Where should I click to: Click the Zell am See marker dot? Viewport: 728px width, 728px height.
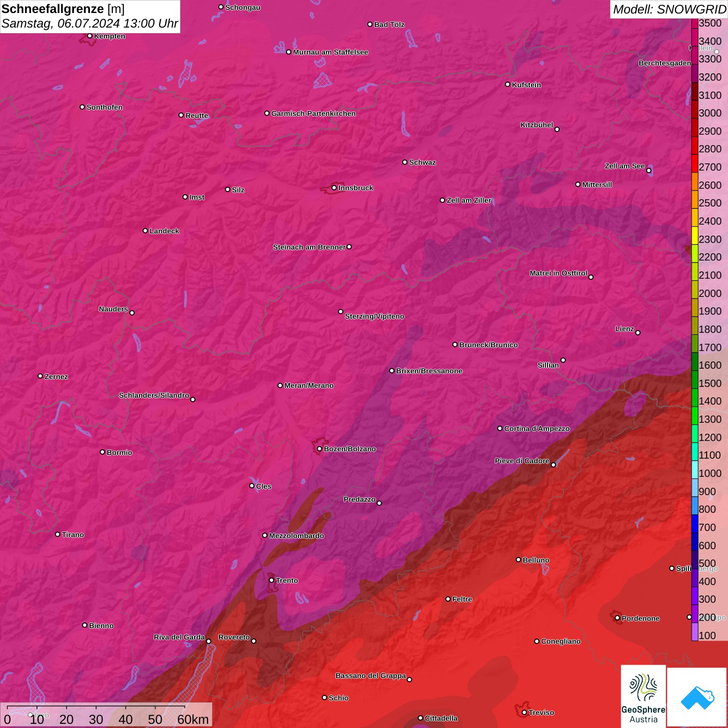tap(648, 170)
